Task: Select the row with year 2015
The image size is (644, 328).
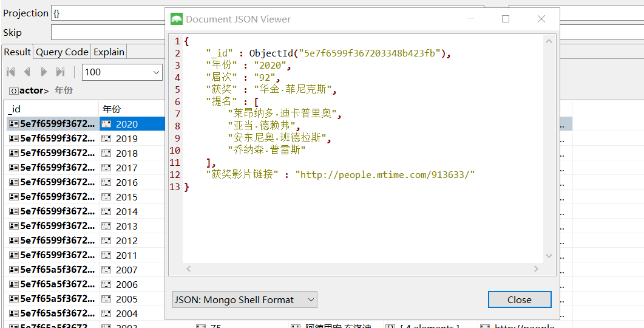Action: click(x=86, y=197)
